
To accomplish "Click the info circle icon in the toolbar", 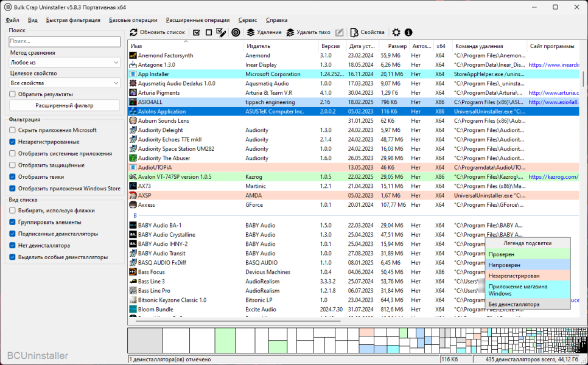I will point(408,33).
